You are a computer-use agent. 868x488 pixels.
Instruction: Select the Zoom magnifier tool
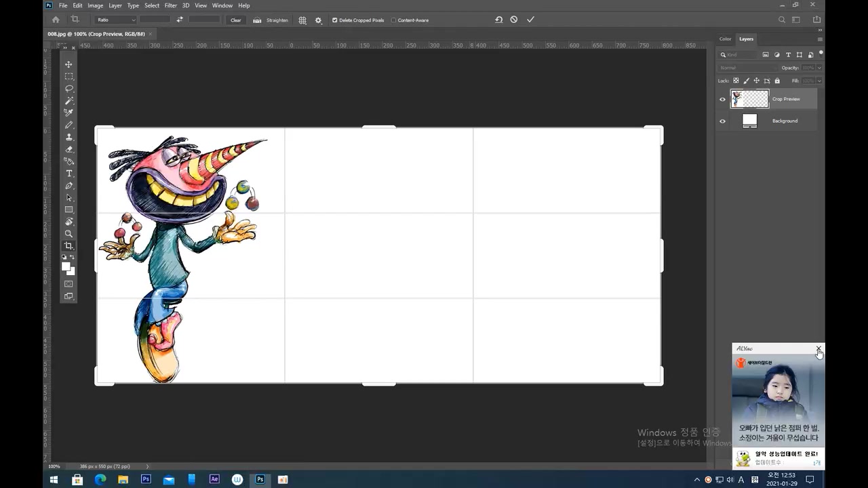tap(68, 234)
